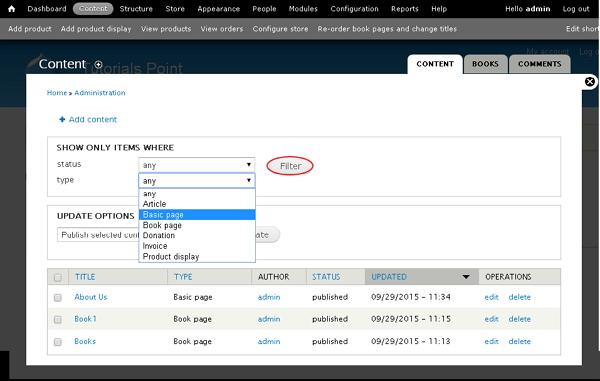Open the Book1 title link
Screen dimensions: 600x381
[85, 319]
